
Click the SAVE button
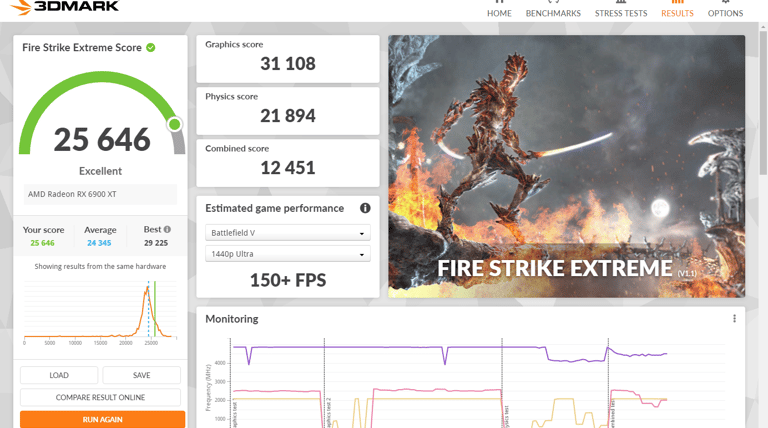[142, 375]
